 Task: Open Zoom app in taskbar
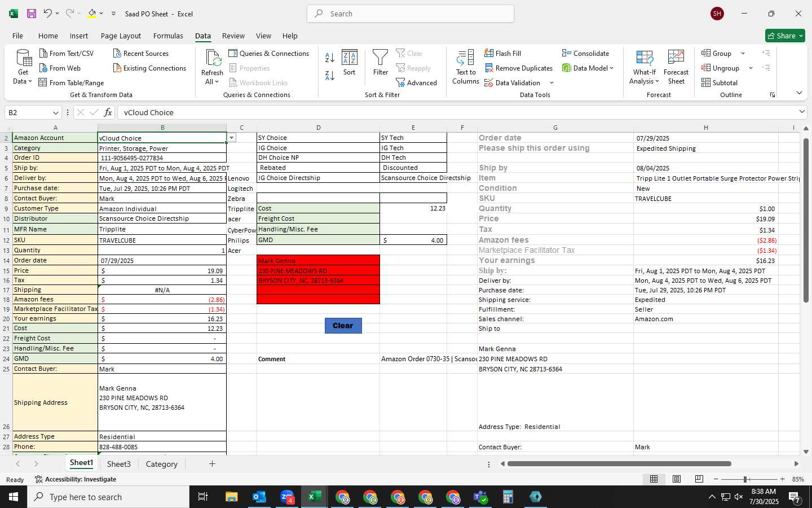[287, 497]
